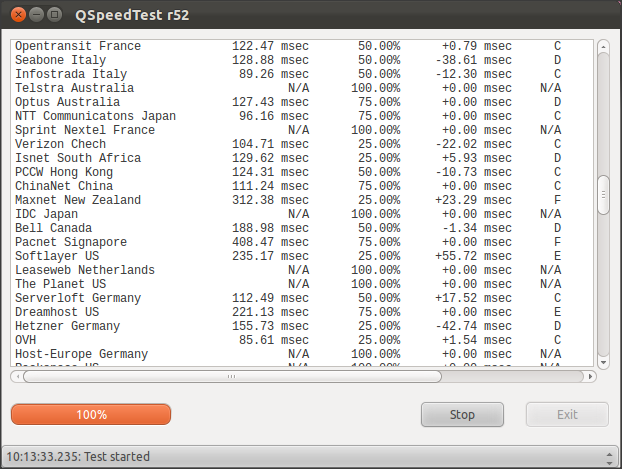The width and height of the screenshot is (622, 469).
Task: Click the horizontal scrollbar left arrow
Action: (x=17, y=376)
